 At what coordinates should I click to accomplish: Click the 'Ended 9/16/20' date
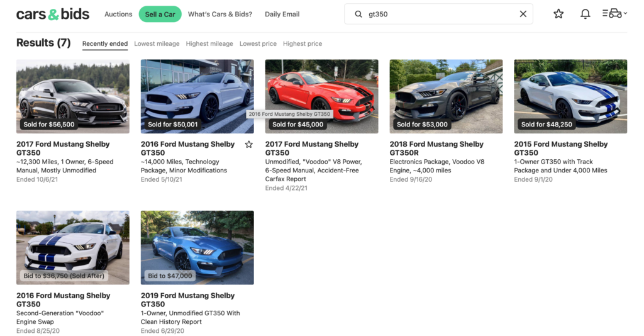[411, 179]
